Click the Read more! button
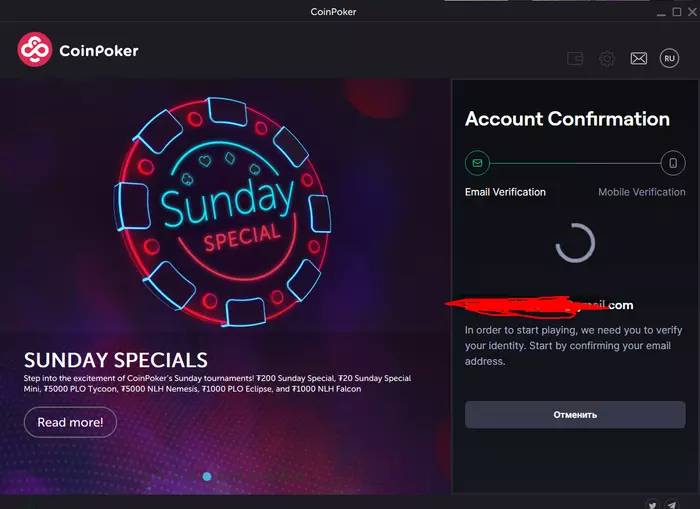 (70, 422)
